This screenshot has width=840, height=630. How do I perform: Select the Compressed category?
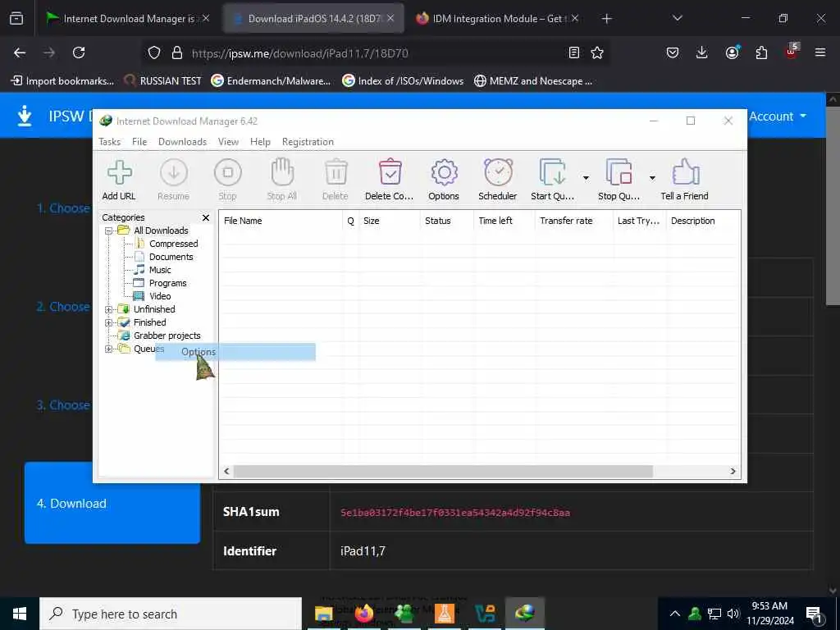[173, 244]
